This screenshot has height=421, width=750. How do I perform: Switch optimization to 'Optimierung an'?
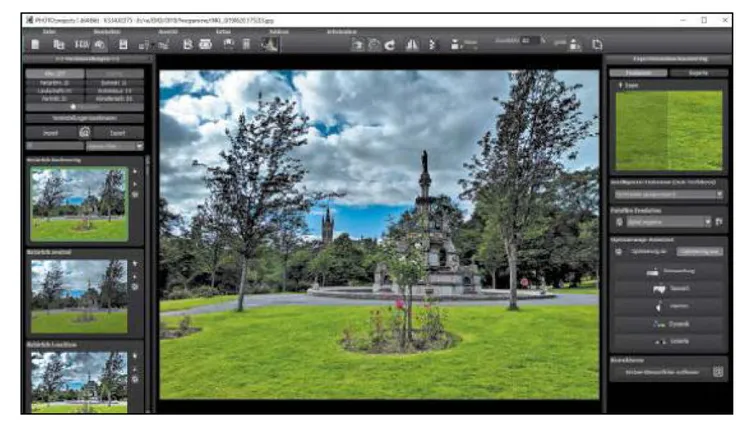click(x=649, y=252)
